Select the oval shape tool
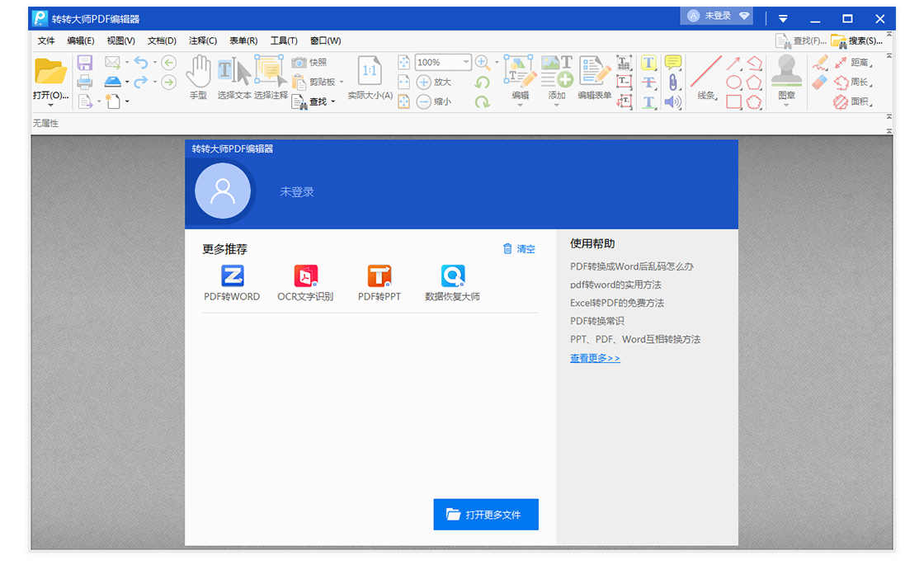This screenshot has height=565, width=924. click(x=733, y=82)
